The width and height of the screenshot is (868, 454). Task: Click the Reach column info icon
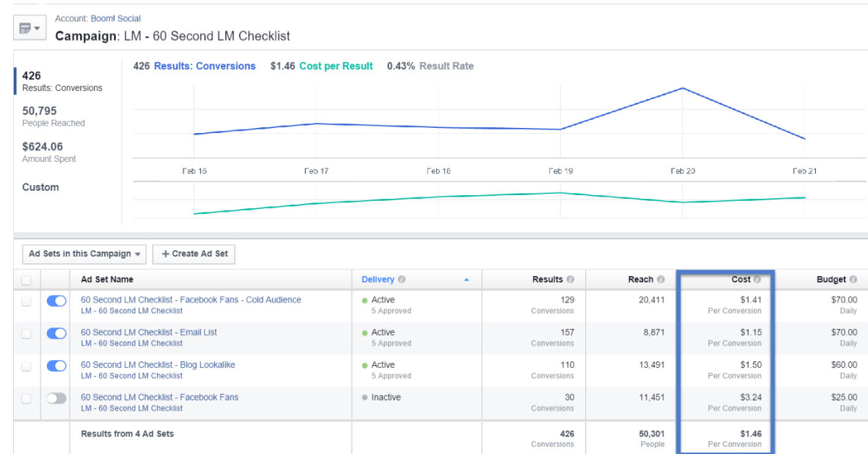click(660, 280)
